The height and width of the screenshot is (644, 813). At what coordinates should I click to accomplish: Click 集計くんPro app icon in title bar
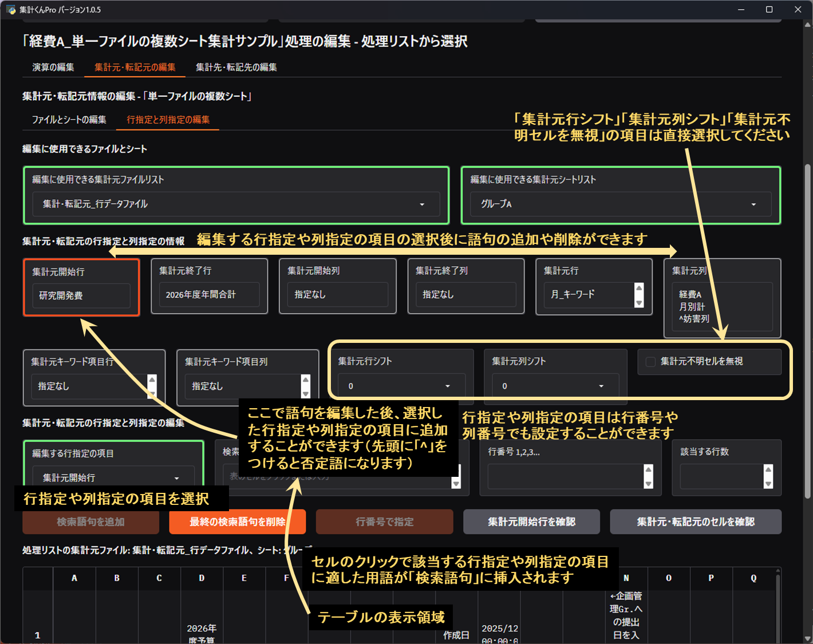10,10
